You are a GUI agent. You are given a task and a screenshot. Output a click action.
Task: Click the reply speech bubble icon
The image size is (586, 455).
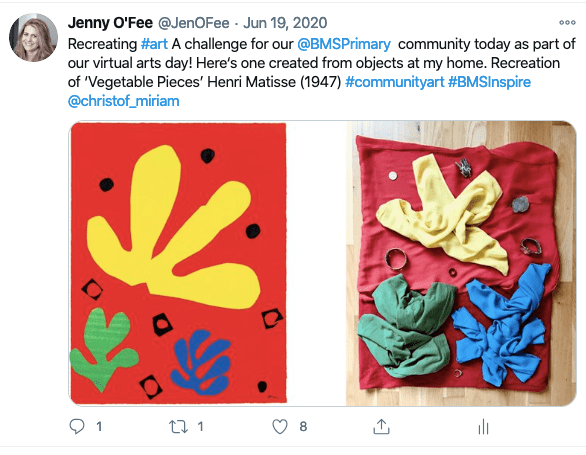77,426
